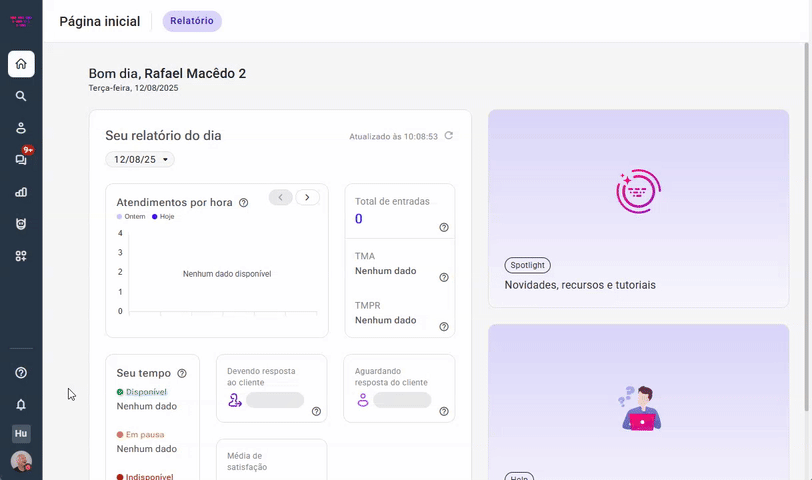The height and width of the screenshot is (480, 812).
Task: Select the Relatório tab
Action: click(x=192, y=21)
